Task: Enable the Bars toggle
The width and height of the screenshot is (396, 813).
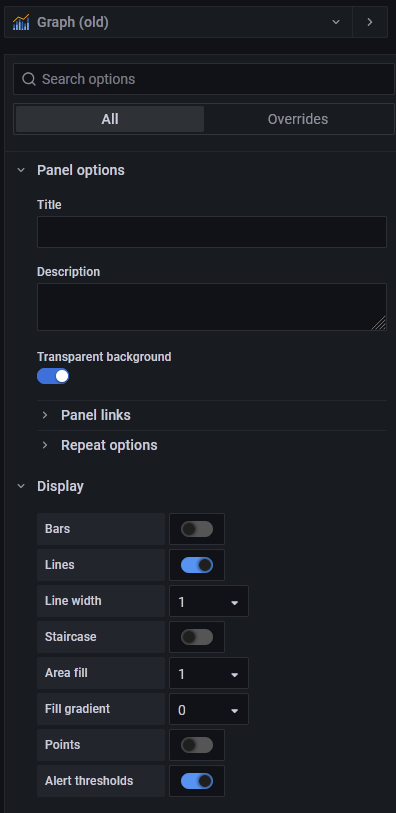Action: [x=197, y=529]
